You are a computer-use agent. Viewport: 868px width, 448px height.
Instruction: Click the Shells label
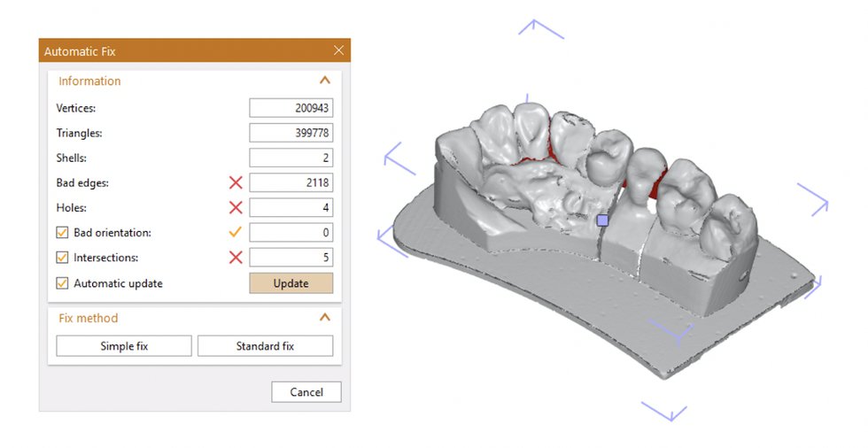[x=72, y=158]
